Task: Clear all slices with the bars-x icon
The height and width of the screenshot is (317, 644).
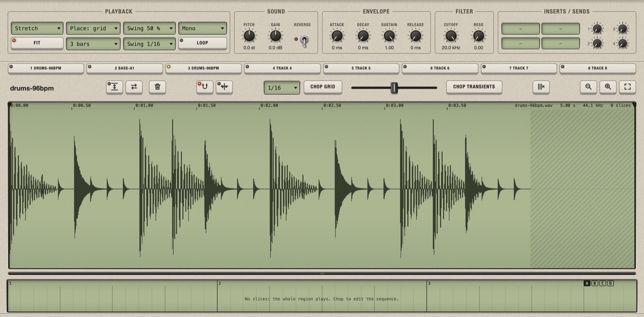Action: coord(541,87)
